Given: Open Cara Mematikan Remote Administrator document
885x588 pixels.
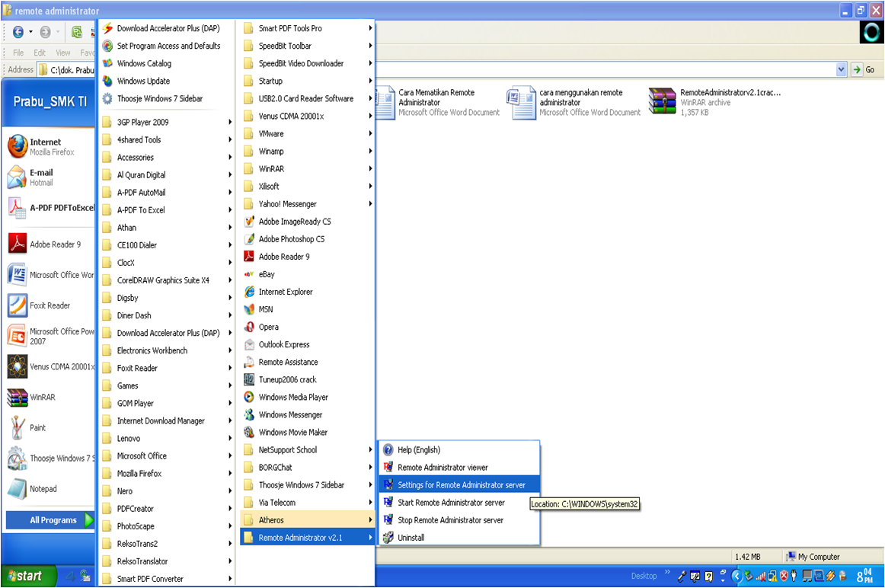Looking at the screenshot, I should pos(437,102).
